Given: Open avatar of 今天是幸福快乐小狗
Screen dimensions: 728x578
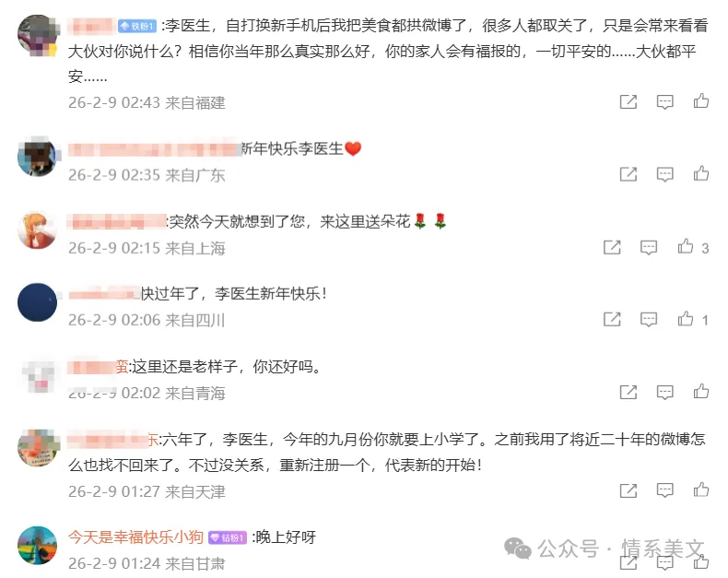Looking at the screenshot, I should [37, 546].
